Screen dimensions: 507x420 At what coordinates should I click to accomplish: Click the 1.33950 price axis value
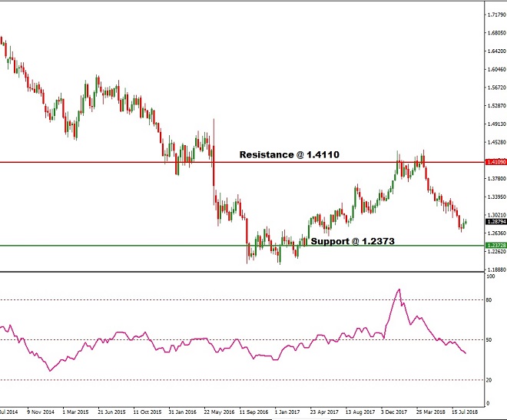497,197
